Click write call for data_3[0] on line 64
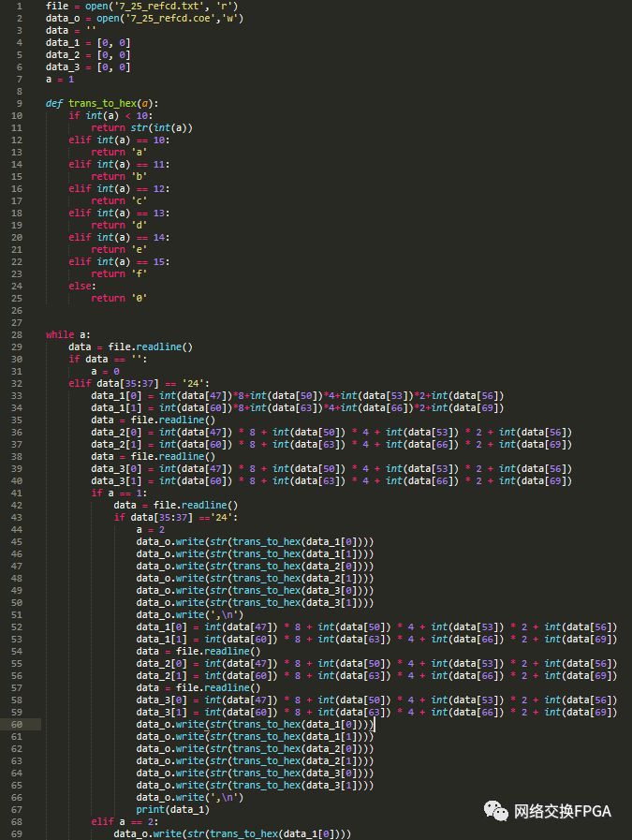 point(255,773)
